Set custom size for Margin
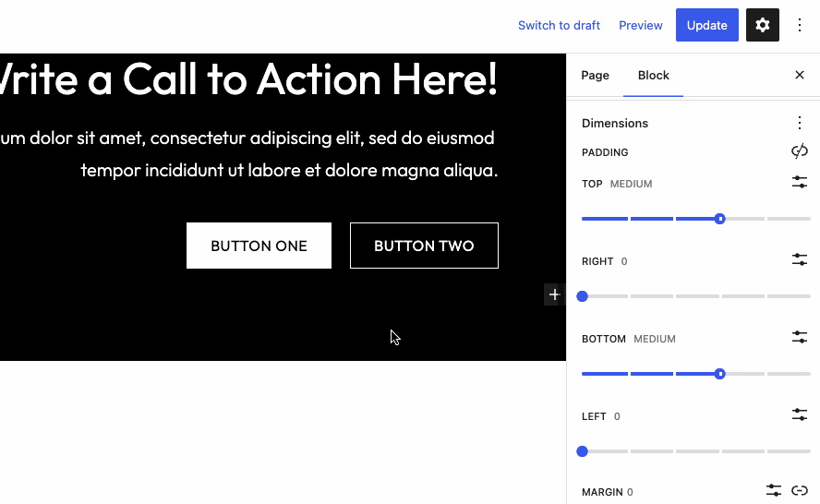The width and height of the screenshot is (820, 504). pos(774,491)
